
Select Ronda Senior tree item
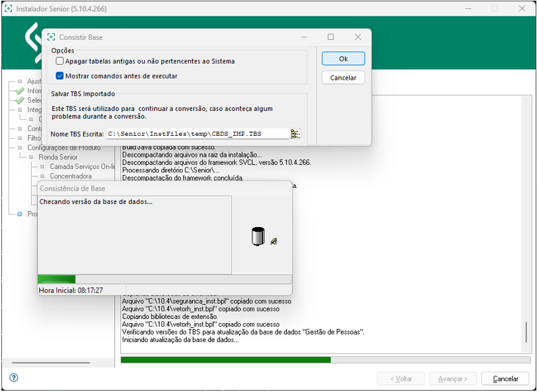(x=58, y=157)
